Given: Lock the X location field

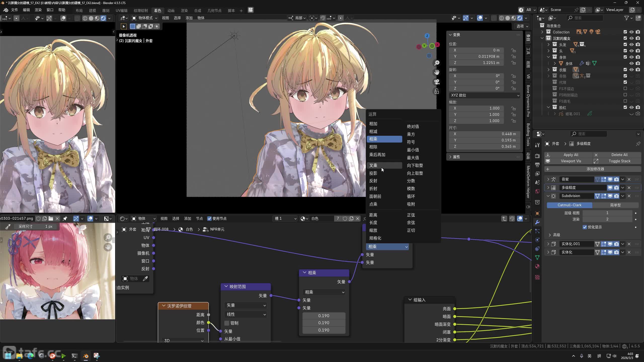Looking at the screenshot, I should click(513, 50).
